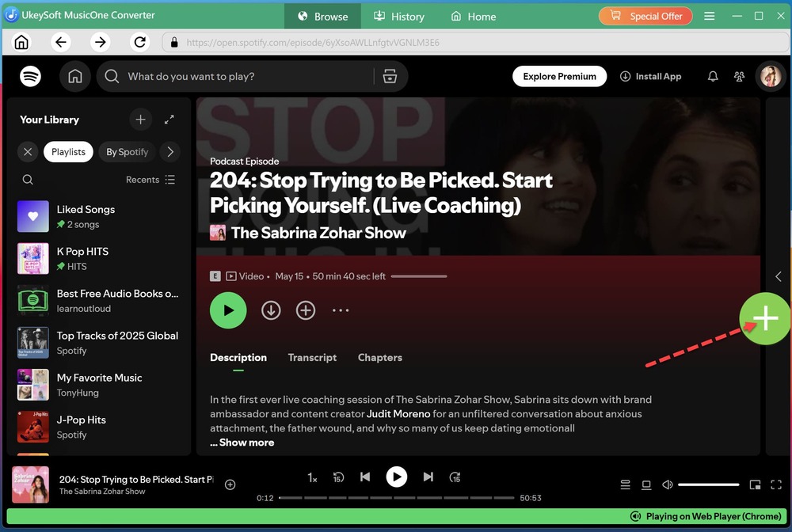Click the URL address bar
The image size is (792, 532).
point(474,43)
